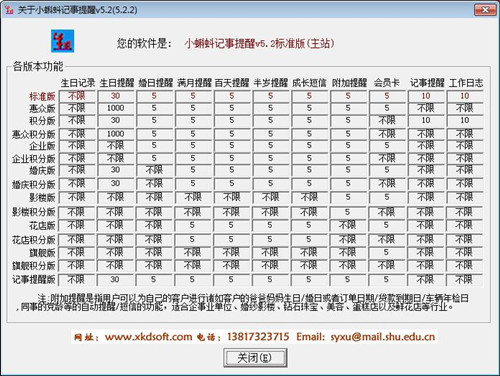Select the 标准版 row label
The image size is (500, 376).
click(42, 96)
